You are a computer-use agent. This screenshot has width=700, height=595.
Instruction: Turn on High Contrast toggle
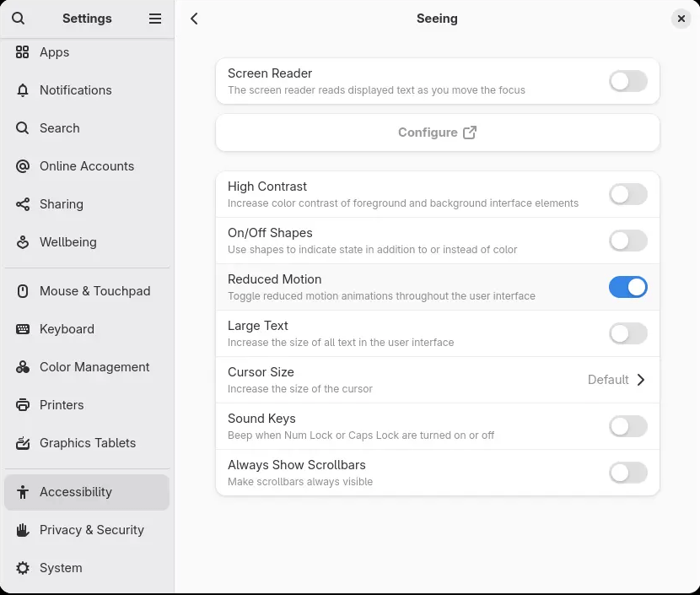click(x=627, y=194)
